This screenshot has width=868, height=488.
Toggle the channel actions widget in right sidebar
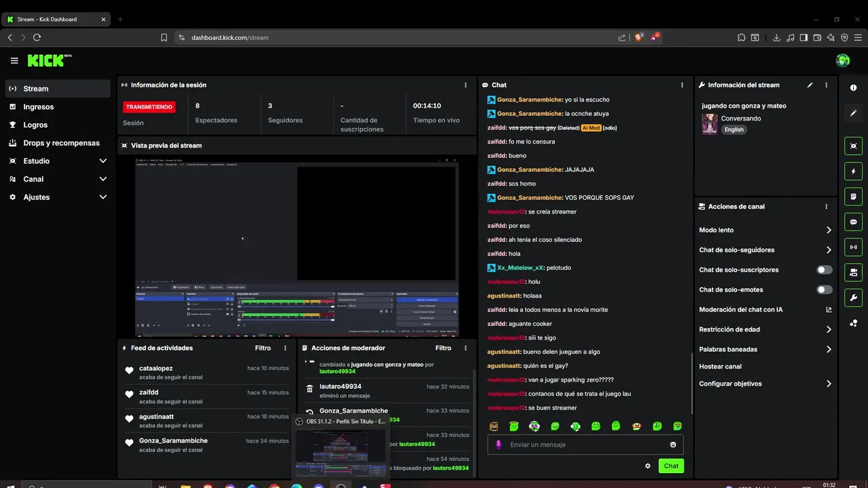[854, 272]
